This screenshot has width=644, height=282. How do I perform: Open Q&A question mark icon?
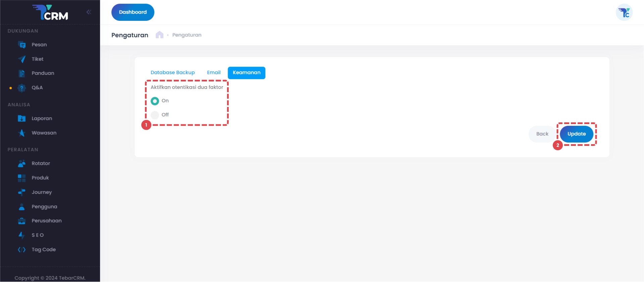coord(22,88)
